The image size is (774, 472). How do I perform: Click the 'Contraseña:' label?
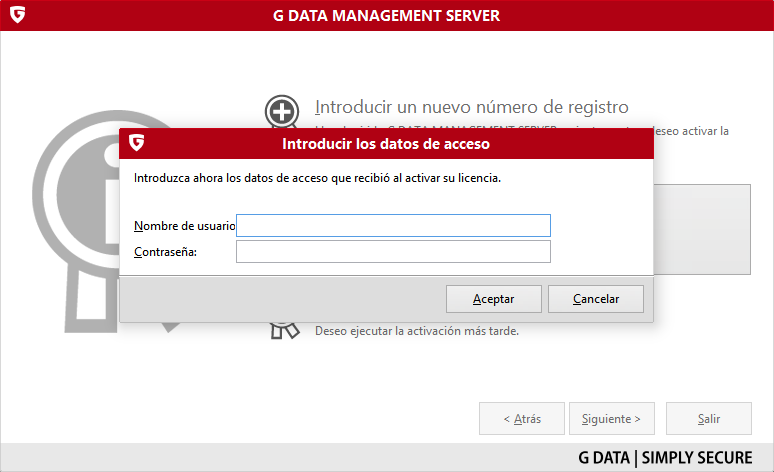click(x=165, y=251)
